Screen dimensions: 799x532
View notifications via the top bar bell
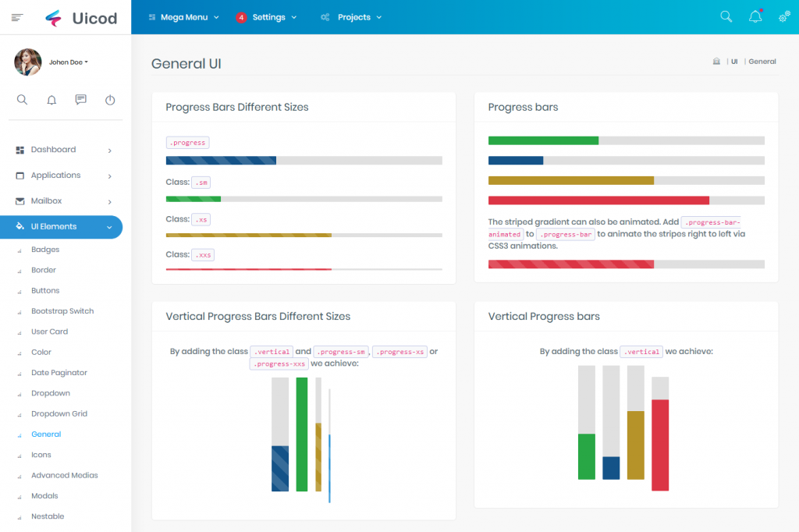[755, 16]
